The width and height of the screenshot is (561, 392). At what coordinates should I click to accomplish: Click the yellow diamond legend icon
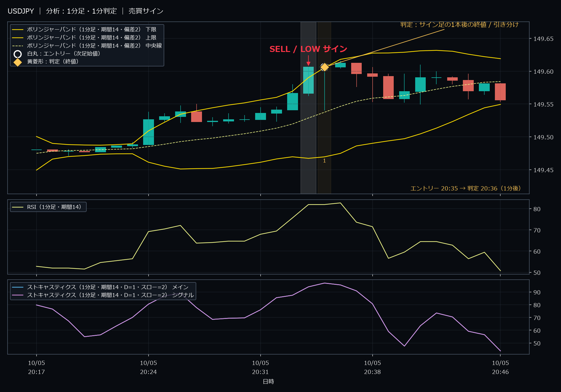pos(18,62)
